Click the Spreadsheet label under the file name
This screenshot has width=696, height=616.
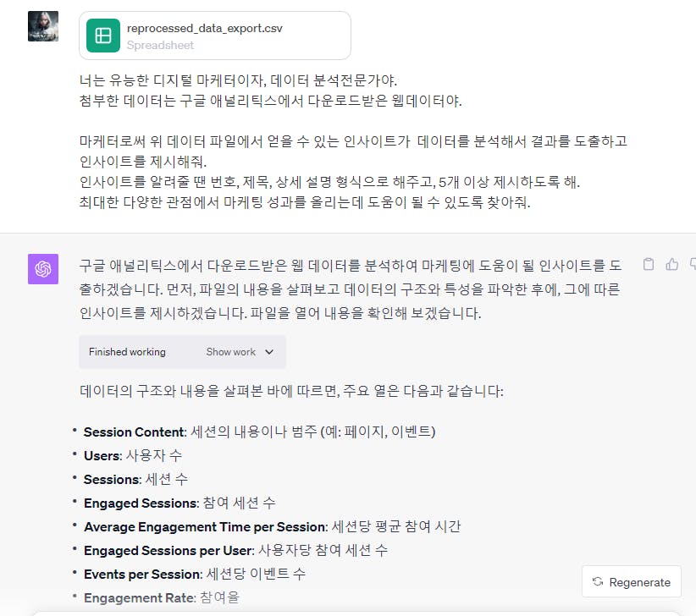(x=160, y=45)
